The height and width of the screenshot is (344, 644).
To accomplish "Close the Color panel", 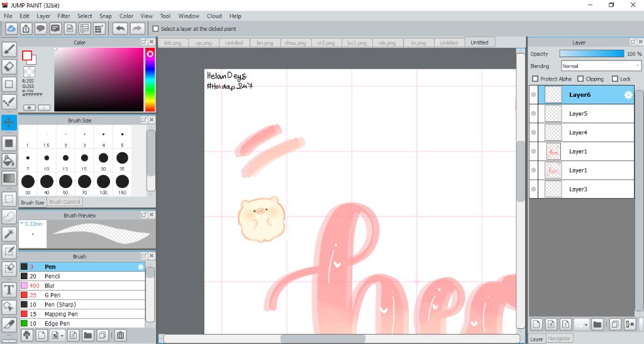I will pos(152,42).
